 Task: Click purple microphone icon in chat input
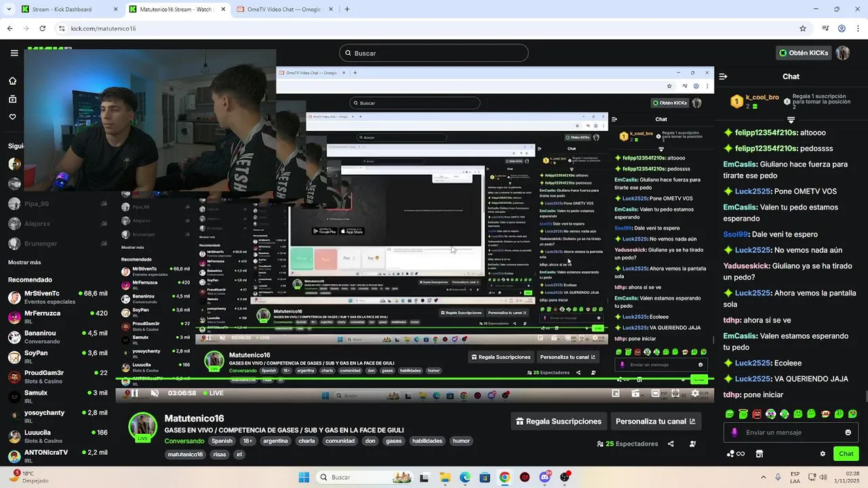click(734, 432)
